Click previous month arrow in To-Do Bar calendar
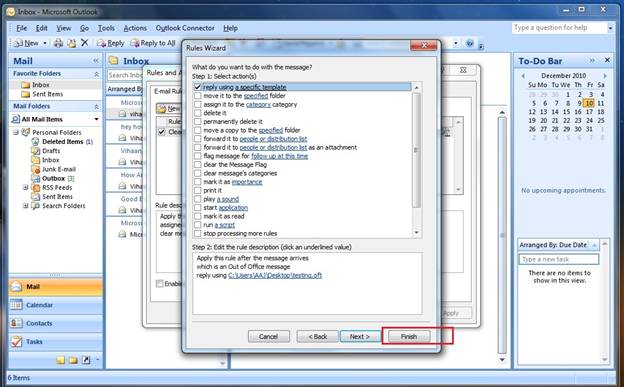 523,76
